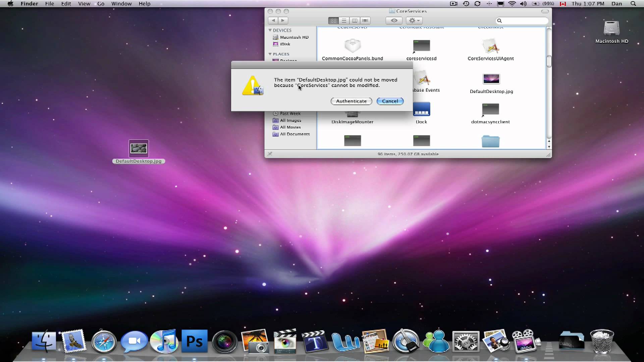Select the Window menu item
The image size is (644, 362).
click(121, 4)
